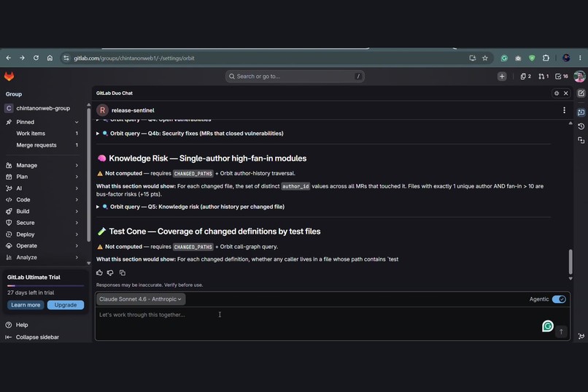Give thumbs down to the response
The width and height of the screenshot is (588, 392).
[110, 273]
